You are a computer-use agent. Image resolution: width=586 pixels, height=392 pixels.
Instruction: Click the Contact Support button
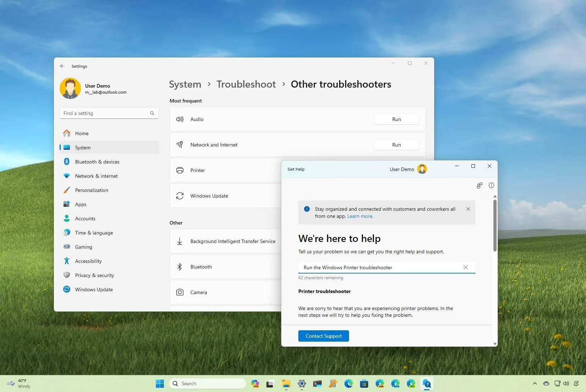(x=324, y=336)
